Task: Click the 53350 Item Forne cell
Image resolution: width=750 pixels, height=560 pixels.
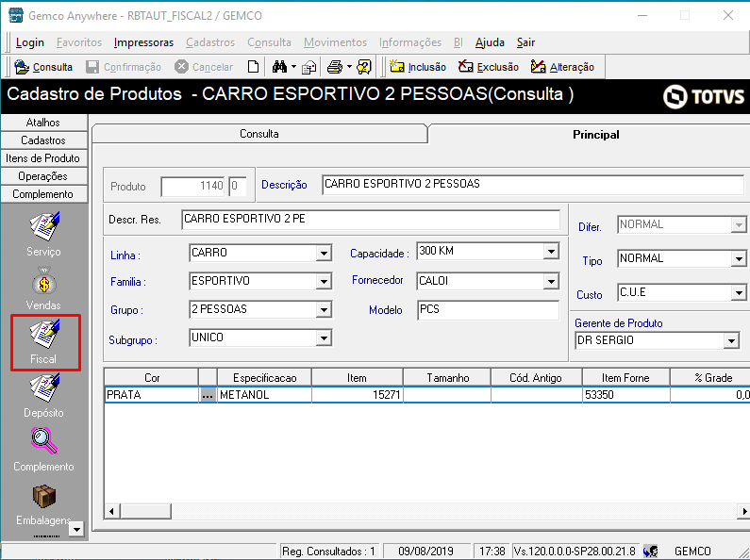Action: pyautogui.click(x=625, y=395)
